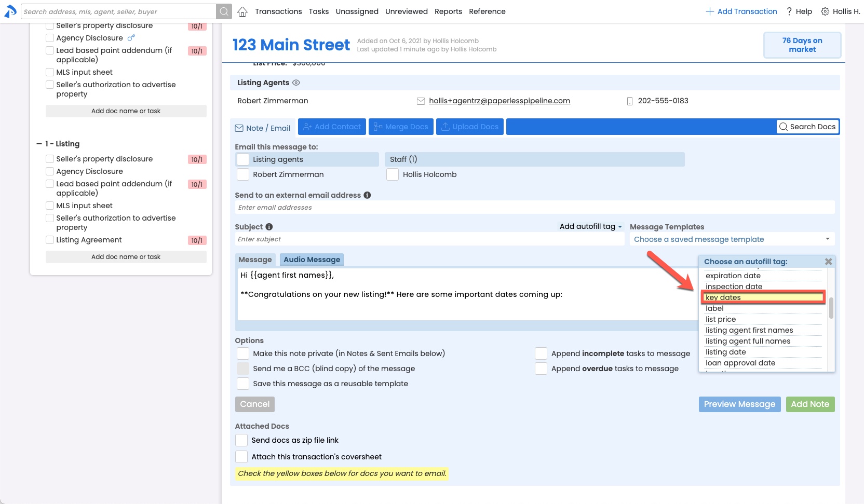Select the inspection date autofill tag
Screen dimensions: 864x504
(x=763, y=287)
